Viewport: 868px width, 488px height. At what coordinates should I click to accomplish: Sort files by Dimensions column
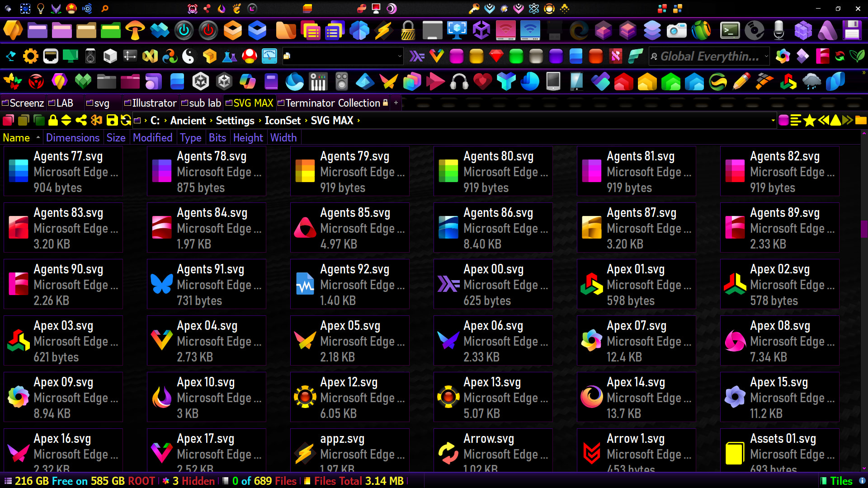click(x=73, y=138)
